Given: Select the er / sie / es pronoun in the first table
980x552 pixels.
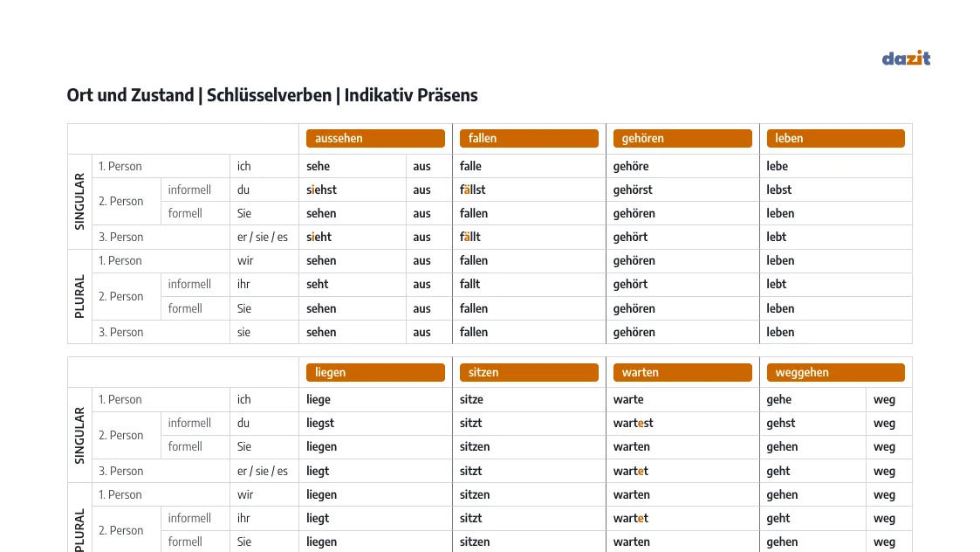Looking at the screenshot, I should [263, 238].
